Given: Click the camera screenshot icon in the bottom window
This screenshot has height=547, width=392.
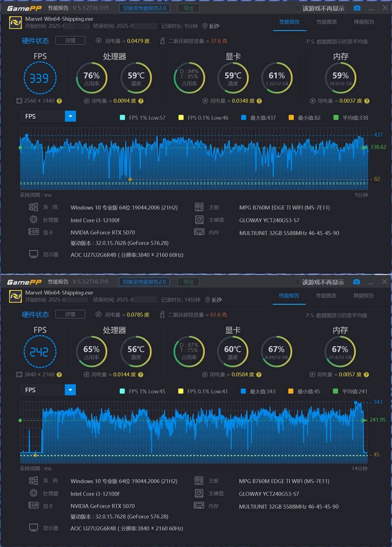Looking at the screenshot, I should coord(356,282).
